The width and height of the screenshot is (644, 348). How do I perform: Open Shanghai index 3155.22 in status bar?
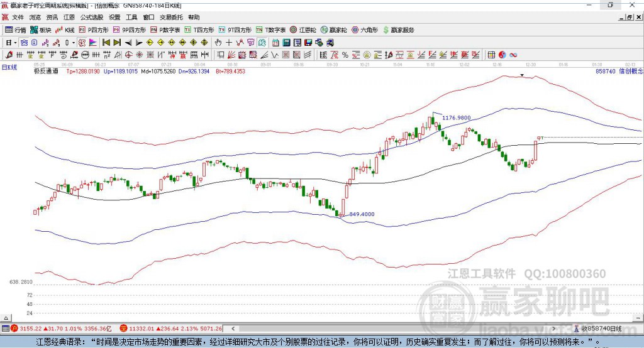click(61, 329)
